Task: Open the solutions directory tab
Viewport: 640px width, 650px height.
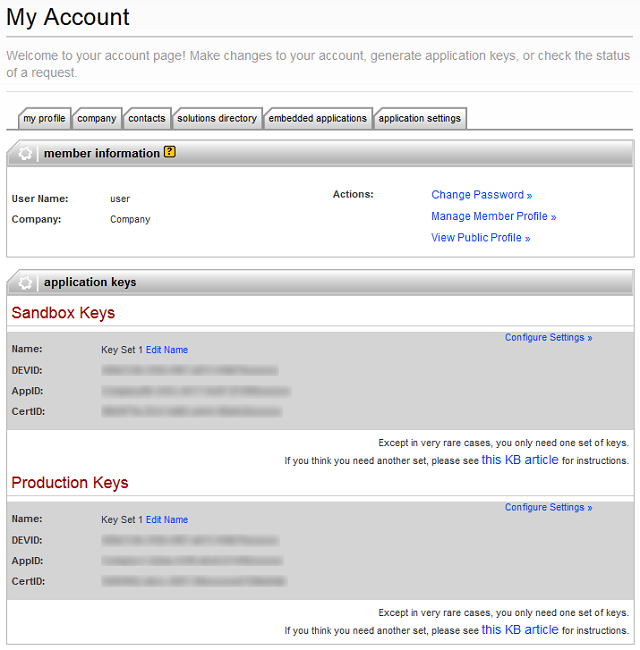Action: click(x=217, y=119)
